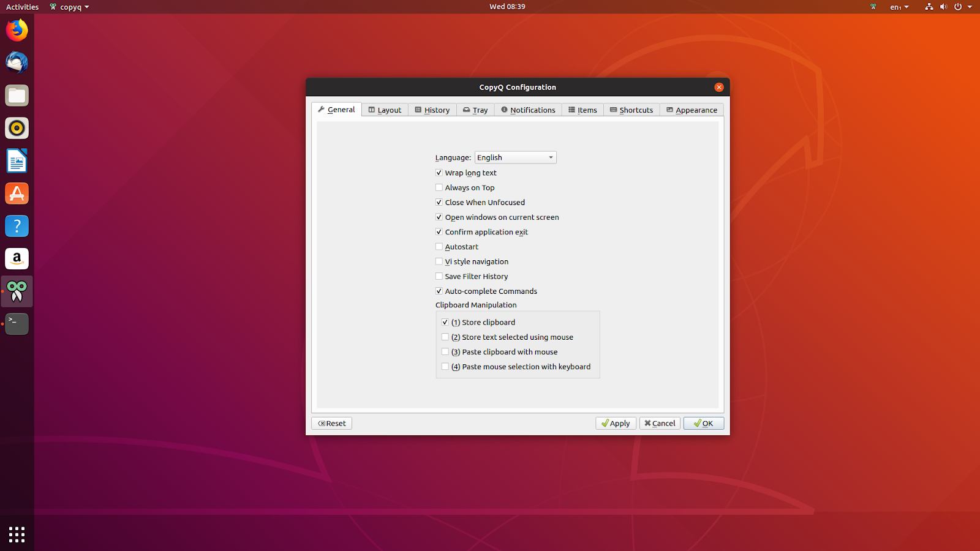The width and height of the screenshot is (980, 551).
Task: Open the clock showing Wed 08:39
Action: click(x=507, y=7)
